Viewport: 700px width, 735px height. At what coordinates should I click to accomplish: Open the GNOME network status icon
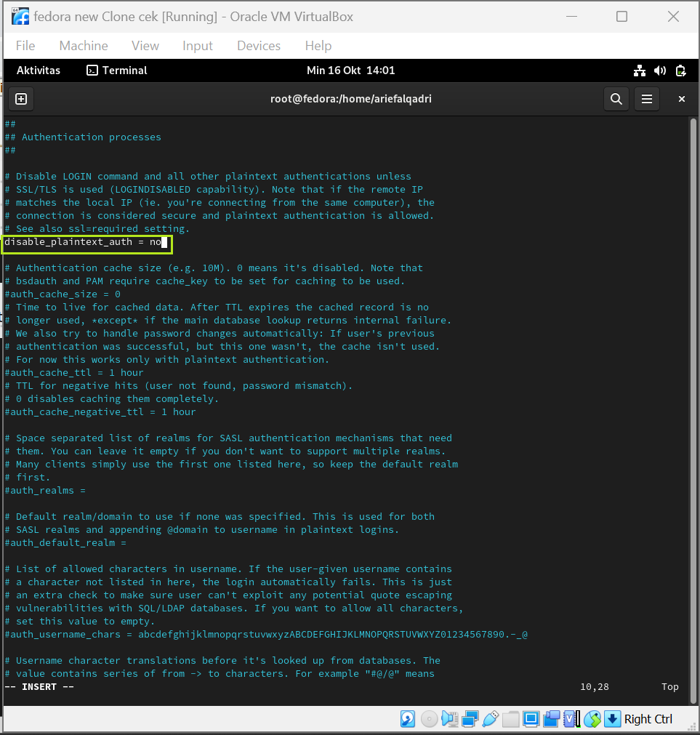pos(640,71)
